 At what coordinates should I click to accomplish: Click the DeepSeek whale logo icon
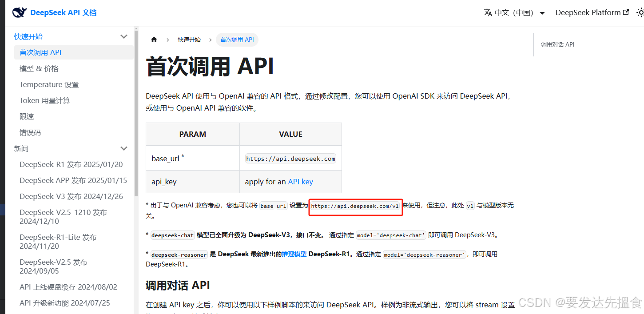tap(20, 12)
